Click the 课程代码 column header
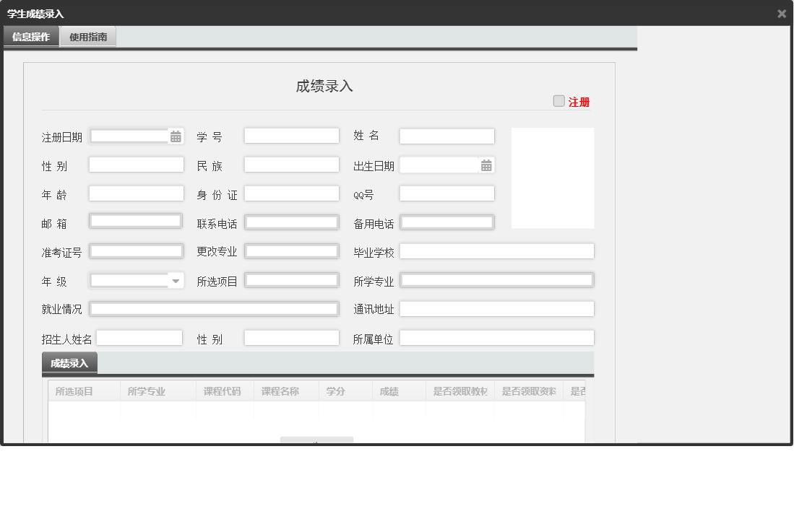 225,391
